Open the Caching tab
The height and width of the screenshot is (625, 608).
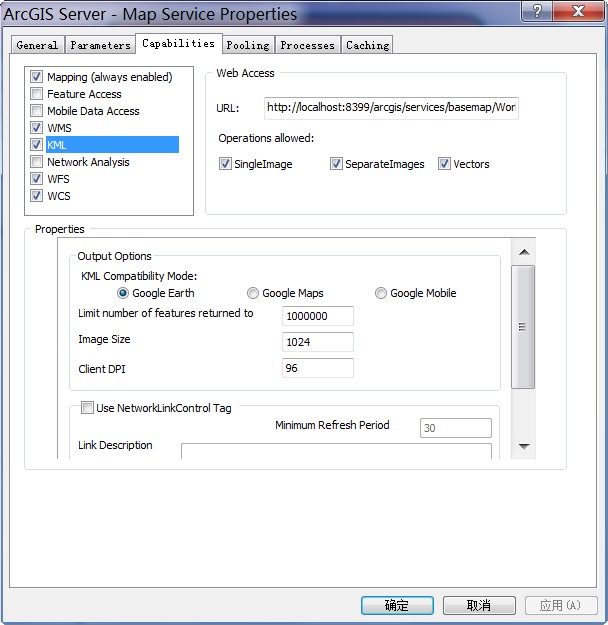[x=367, y=45]
